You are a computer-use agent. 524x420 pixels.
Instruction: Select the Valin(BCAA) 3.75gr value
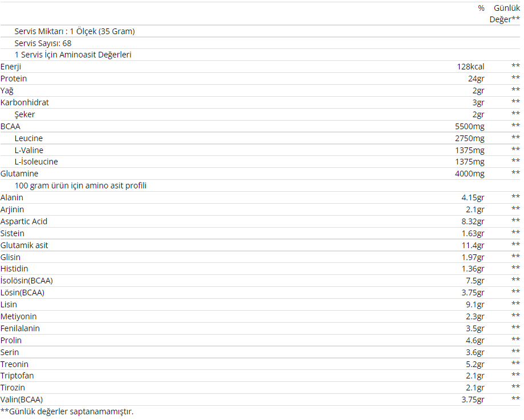pyautogui.click(x=473, y=400)
